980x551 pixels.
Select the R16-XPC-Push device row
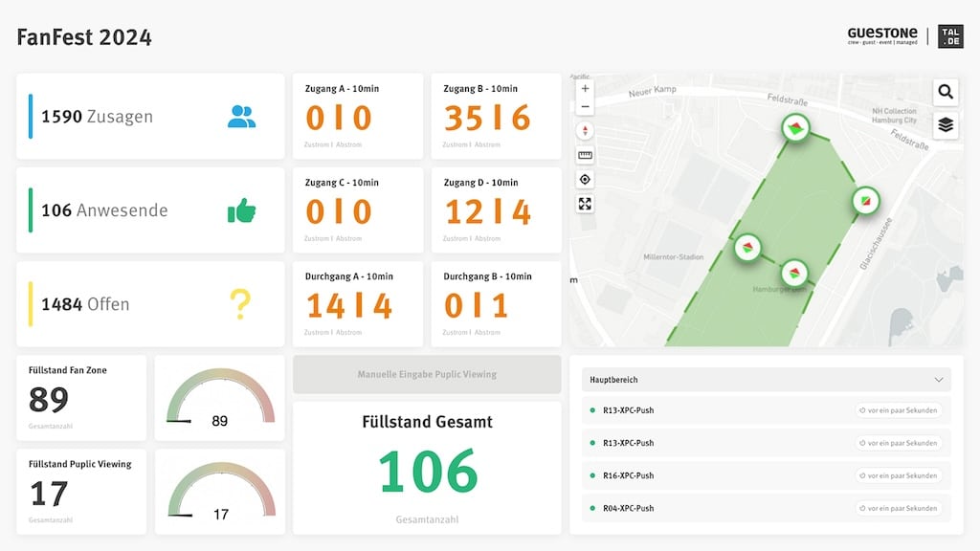click(x=766, y=475)
